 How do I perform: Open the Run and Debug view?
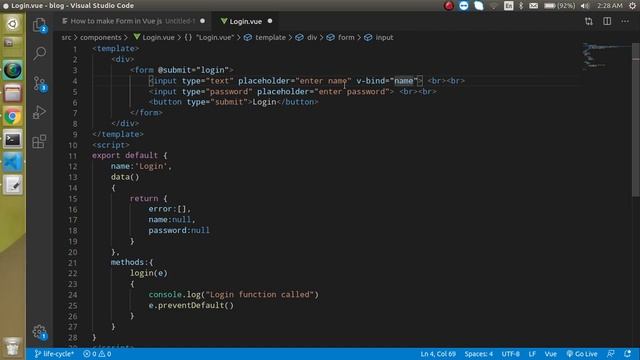point(40,112)
